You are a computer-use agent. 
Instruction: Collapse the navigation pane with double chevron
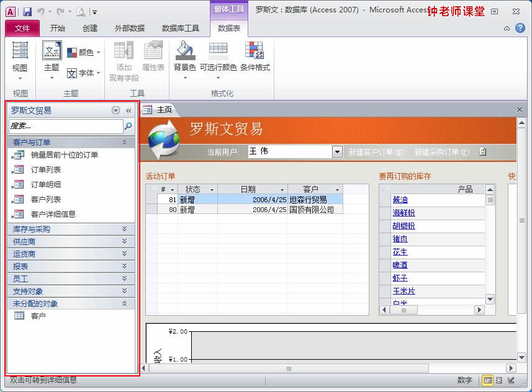pyautogui.click(x=128, y=110)
